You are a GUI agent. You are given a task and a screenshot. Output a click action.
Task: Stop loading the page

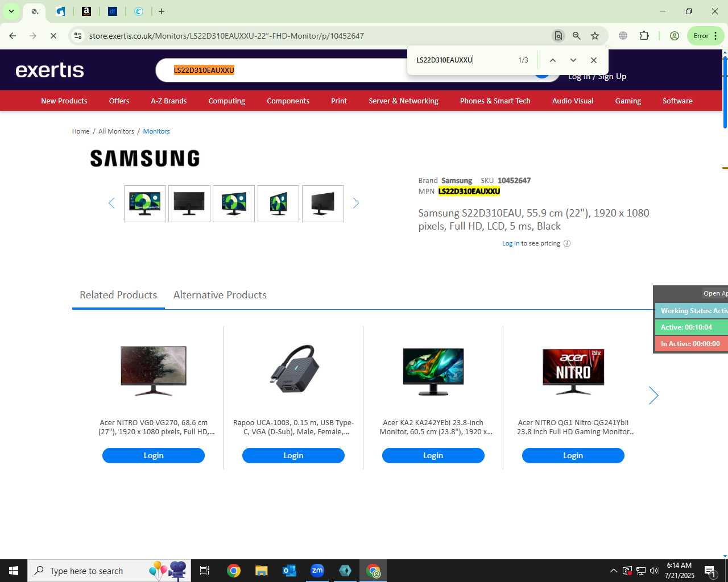coord(53,36)
